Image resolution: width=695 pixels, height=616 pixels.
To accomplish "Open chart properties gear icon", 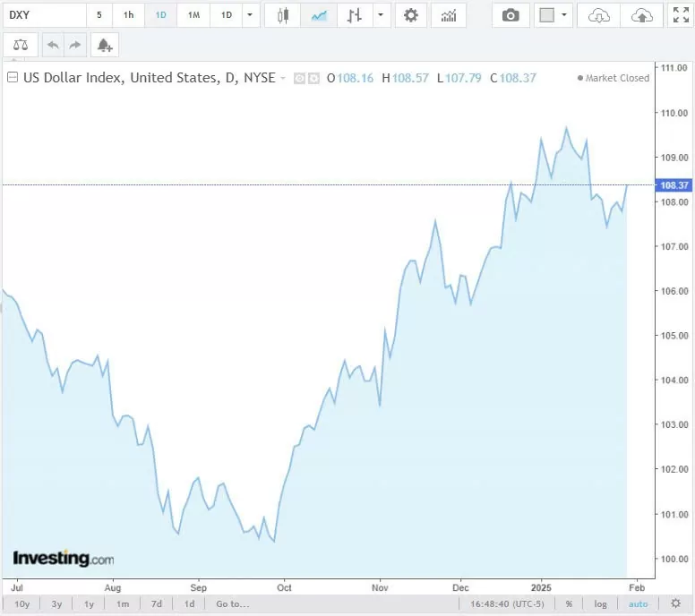I will point(411,15).
